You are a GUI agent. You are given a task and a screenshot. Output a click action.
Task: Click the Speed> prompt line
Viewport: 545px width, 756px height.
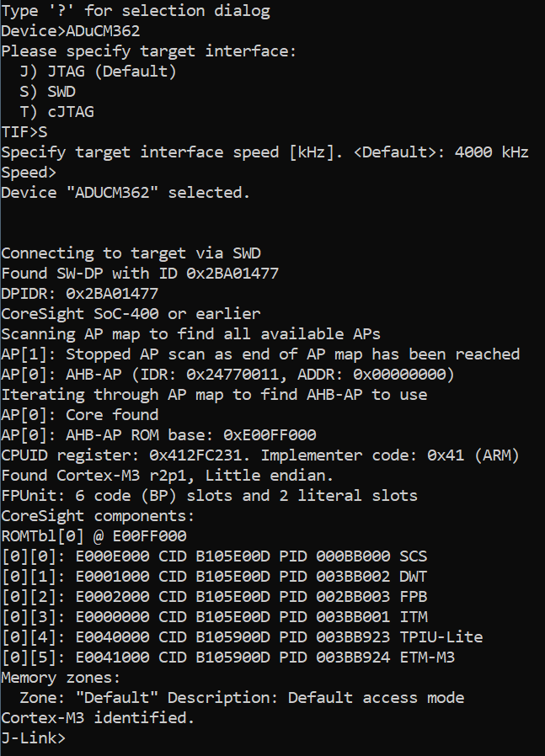(29, 173)
